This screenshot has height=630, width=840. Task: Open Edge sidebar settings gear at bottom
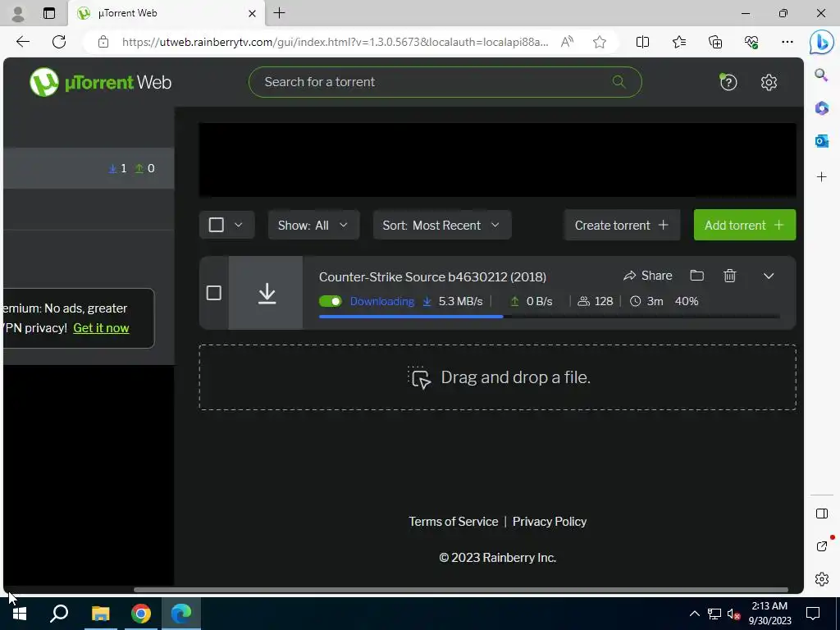[x=821, y=579]
